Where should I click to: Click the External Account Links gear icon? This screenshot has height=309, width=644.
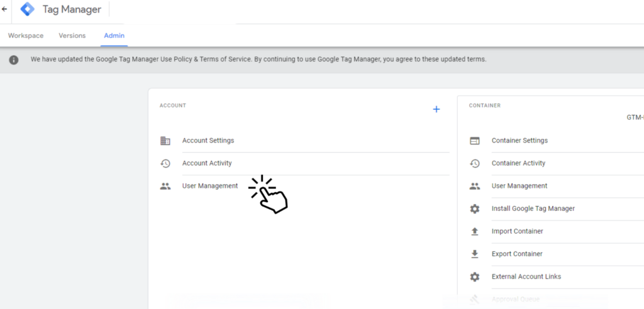pyautogui.click(x=474, y=277)
